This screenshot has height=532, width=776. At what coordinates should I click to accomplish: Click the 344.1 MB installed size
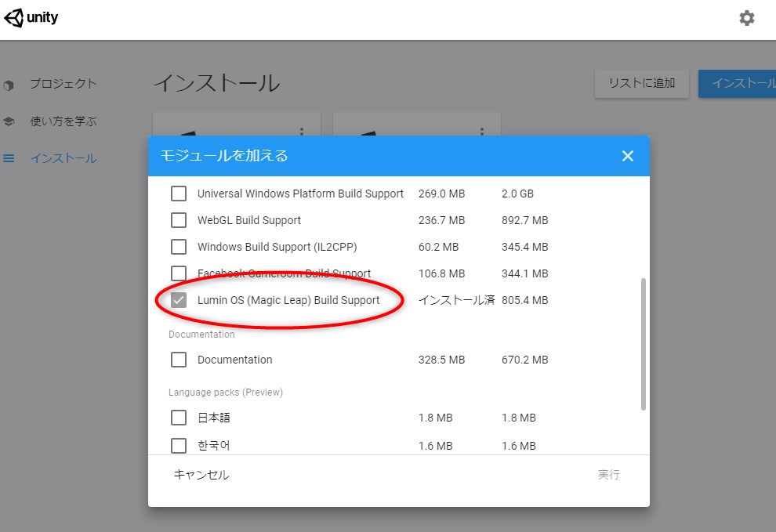pos(524,273)
